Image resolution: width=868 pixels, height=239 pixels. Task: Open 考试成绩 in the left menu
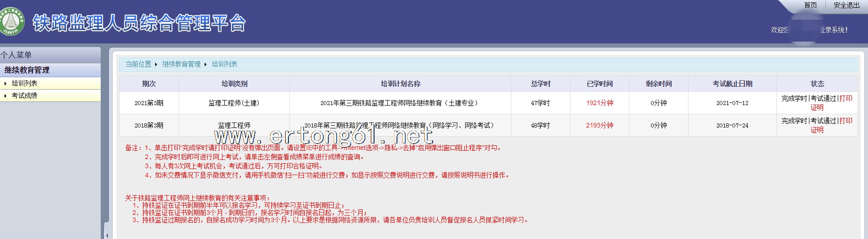pos(25,96)
